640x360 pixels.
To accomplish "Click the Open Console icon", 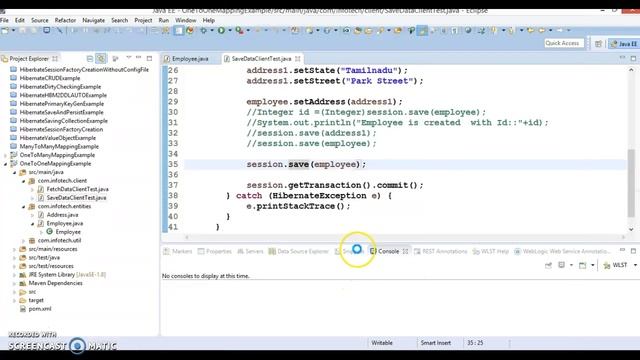I will [582, 265].
